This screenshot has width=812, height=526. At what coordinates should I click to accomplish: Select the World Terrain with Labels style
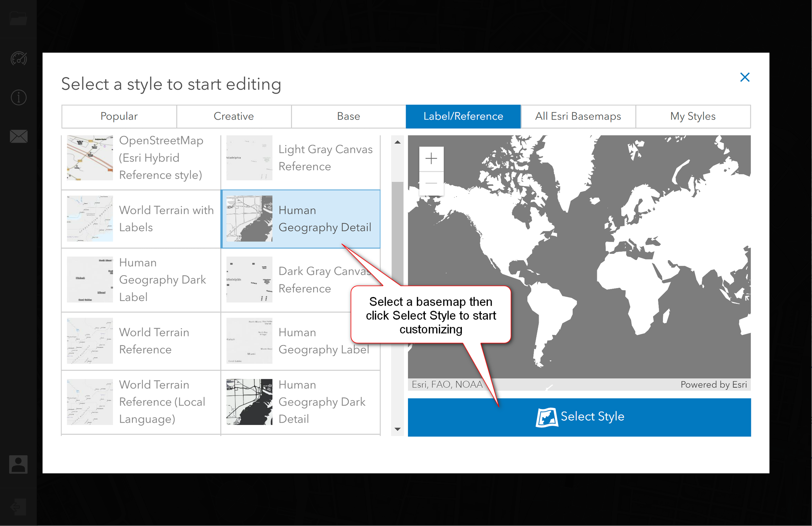(x=141, y=218)
